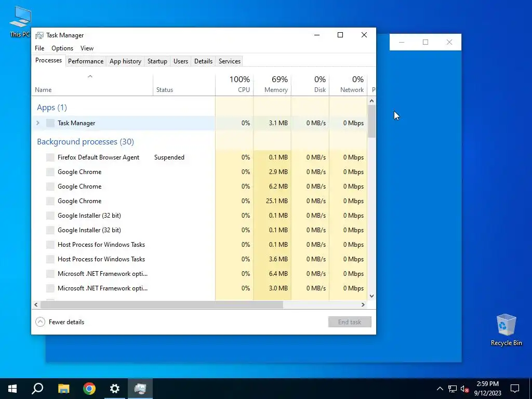The image size is (532, 399).
Task: Switch to the App history tab
Action: coord(125,61)
